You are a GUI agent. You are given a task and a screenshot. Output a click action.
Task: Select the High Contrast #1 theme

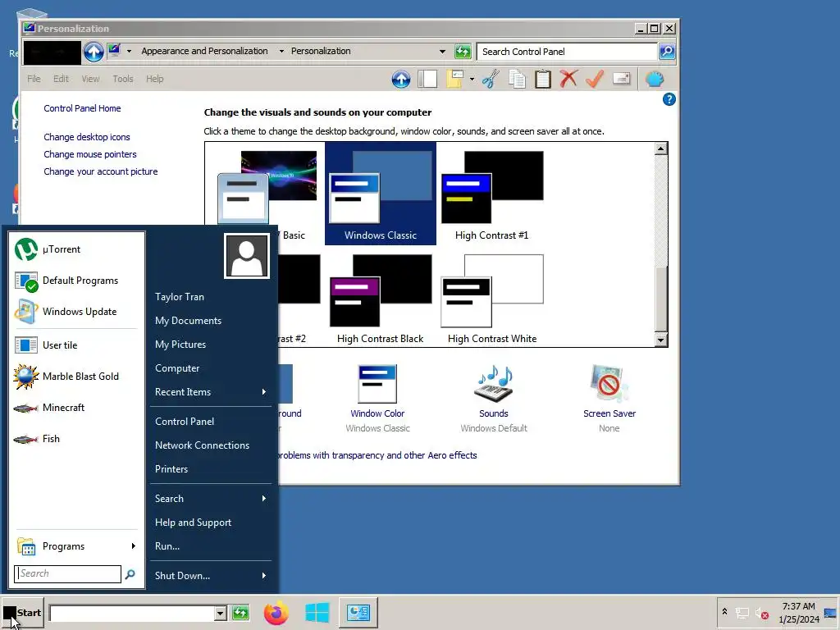tap(492, 194)
